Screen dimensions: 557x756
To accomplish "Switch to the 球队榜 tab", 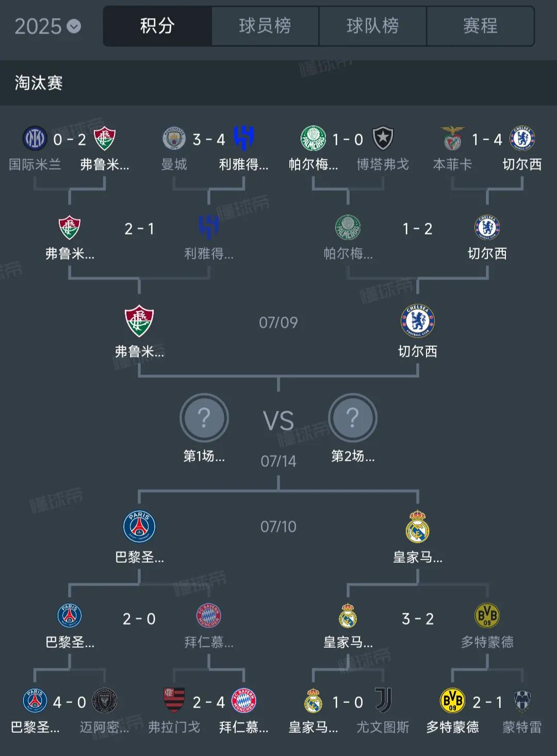I will point(373,26).
